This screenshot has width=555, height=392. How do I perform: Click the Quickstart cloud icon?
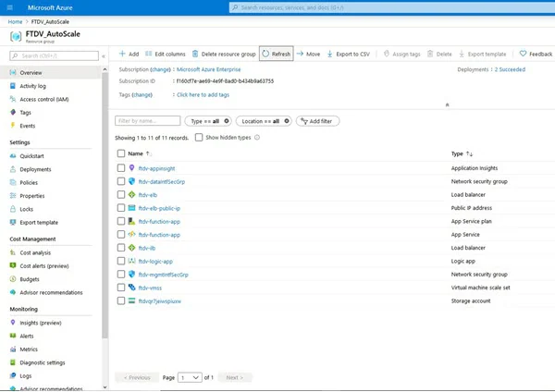[x=13, y=156]
